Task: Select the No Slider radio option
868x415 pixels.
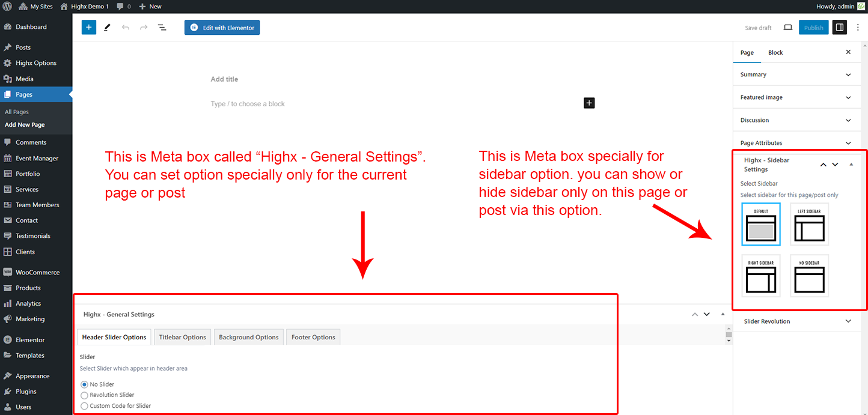Action: (84, 384)
